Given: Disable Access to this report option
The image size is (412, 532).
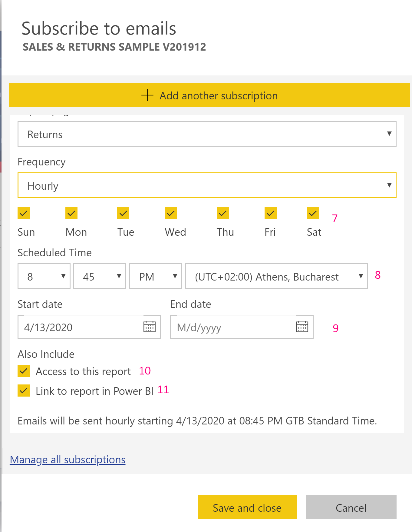Looking at the screenshot, I should (24, 371).
